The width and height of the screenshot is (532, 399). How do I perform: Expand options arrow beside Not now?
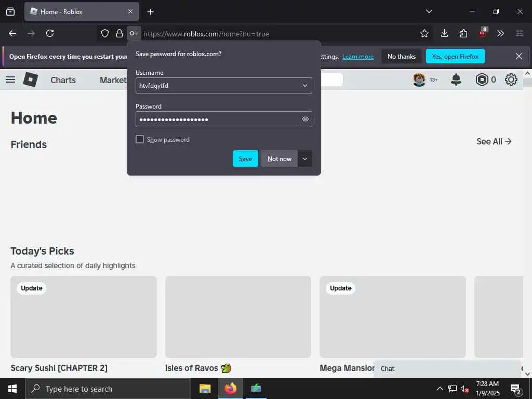click(304, 159)
